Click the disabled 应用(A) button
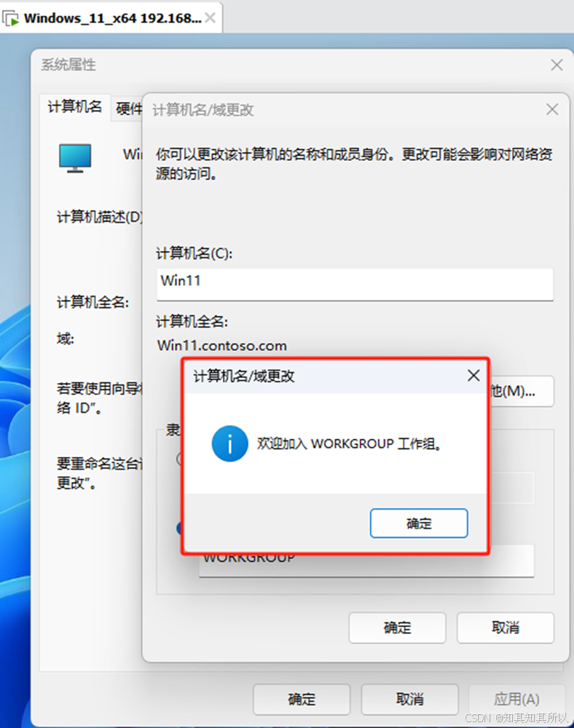The image size is (574, 728). coord(516,699)
